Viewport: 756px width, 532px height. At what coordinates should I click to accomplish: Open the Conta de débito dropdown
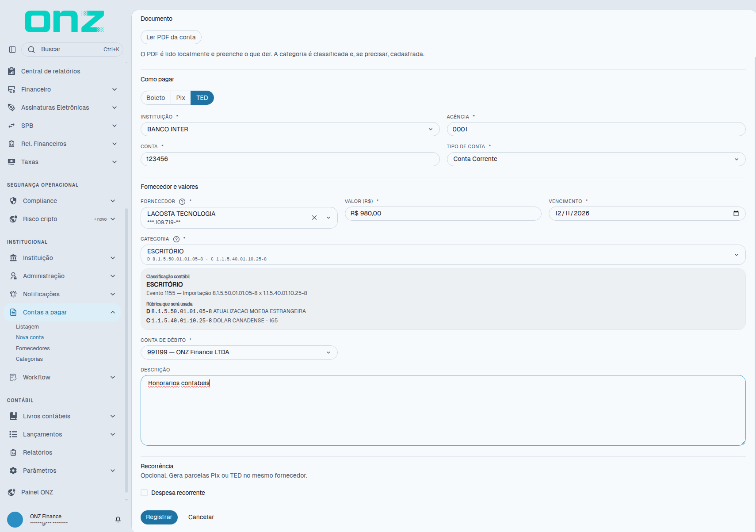tap(239, 352)
